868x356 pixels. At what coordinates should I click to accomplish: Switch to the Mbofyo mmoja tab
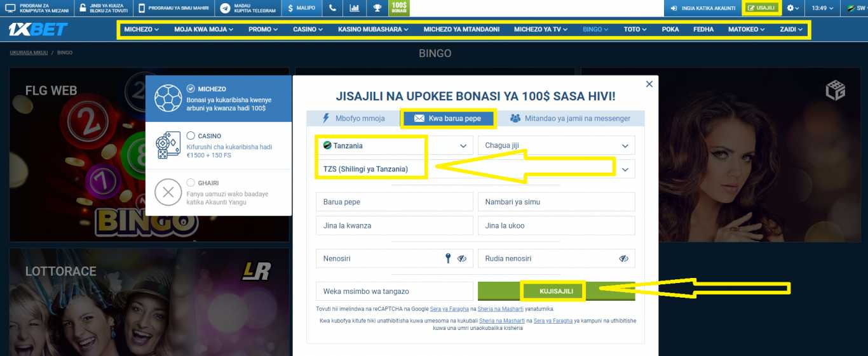(353, 118)
